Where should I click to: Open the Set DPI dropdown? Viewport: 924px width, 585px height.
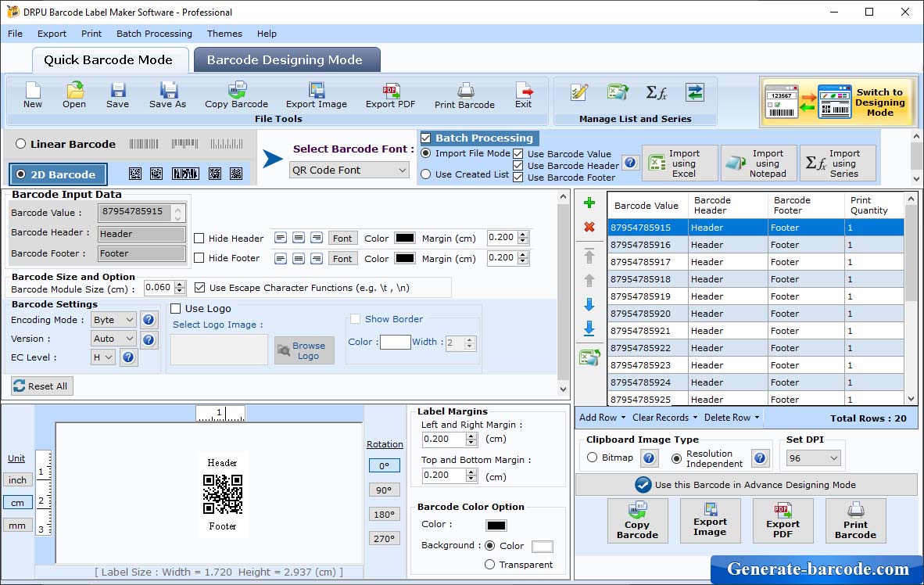(x=813, y=458)
